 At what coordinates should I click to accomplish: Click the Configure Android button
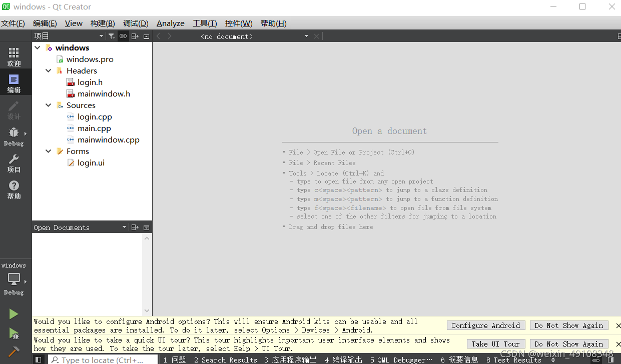coord(486,325)
